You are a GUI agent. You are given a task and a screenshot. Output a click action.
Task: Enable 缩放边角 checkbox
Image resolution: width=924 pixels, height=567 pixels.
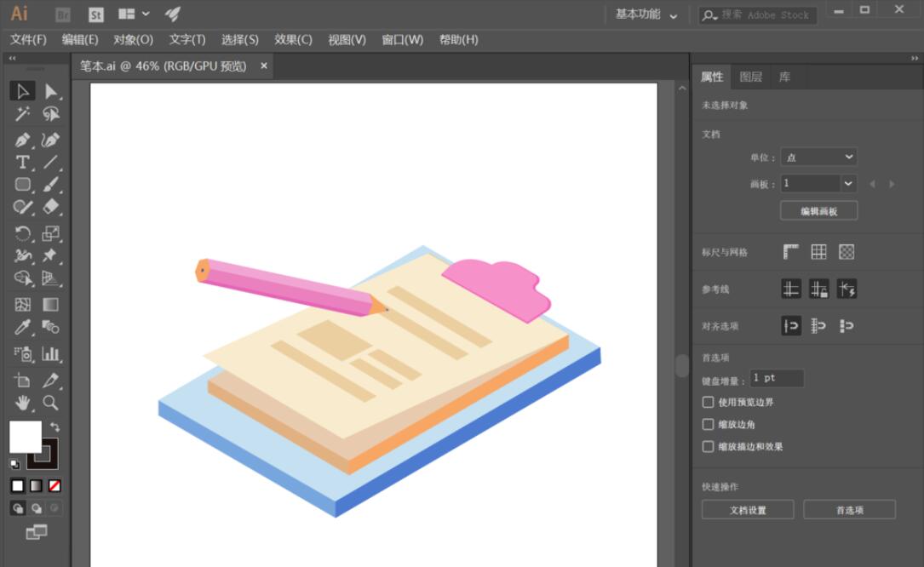click(x=708, y=424)
